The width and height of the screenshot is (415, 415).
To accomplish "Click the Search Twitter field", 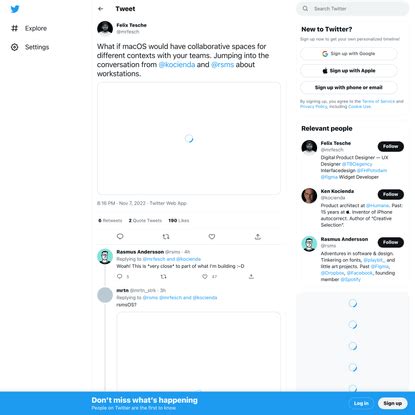I will click(x=353, y=9).
